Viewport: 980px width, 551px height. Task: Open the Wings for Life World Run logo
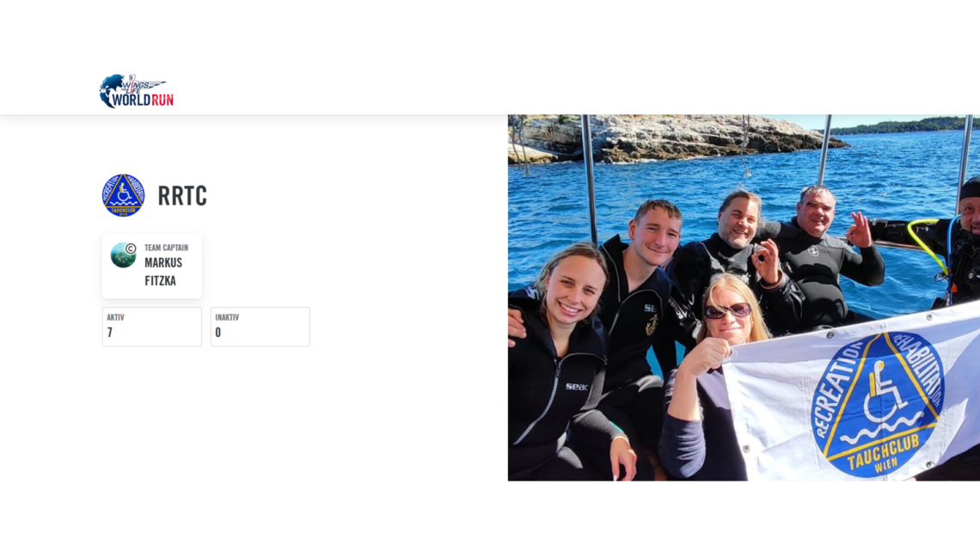click(136, 91)
